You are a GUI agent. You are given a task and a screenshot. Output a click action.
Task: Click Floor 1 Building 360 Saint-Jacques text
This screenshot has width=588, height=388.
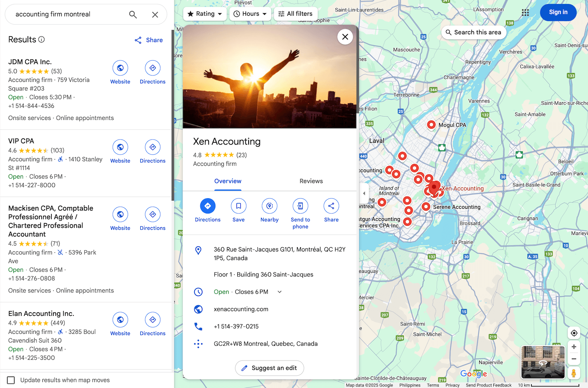coord(264,275)
